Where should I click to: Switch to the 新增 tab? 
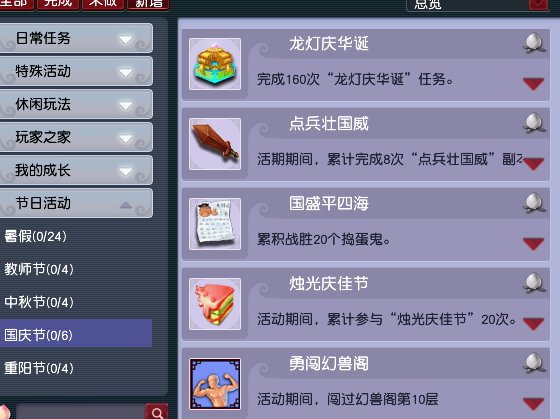tap(148, 5)
